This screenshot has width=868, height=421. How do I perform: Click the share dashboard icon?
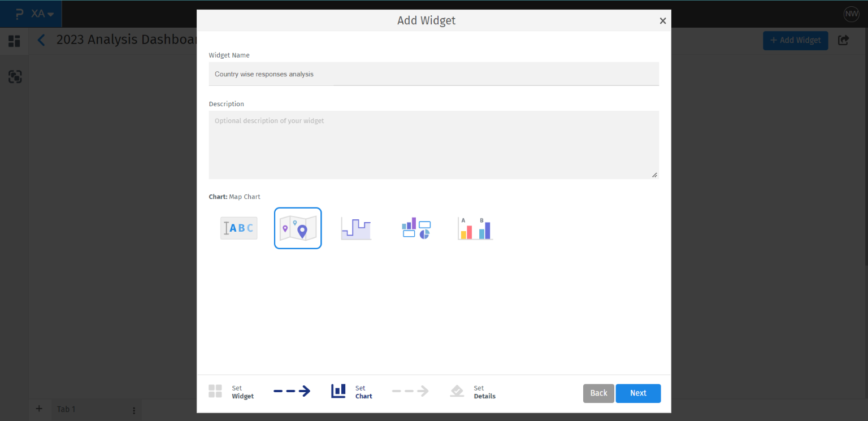[843, 41]
